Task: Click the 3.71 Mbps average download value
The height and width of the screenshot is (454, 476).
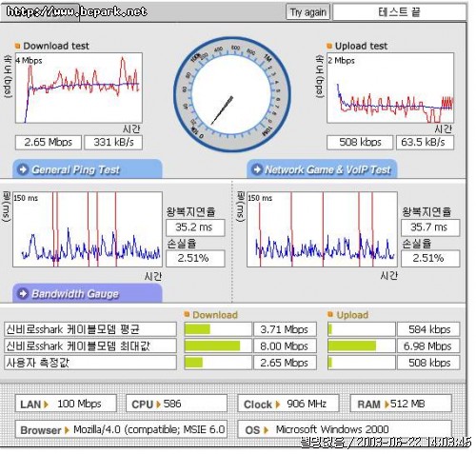Action: 285,329
